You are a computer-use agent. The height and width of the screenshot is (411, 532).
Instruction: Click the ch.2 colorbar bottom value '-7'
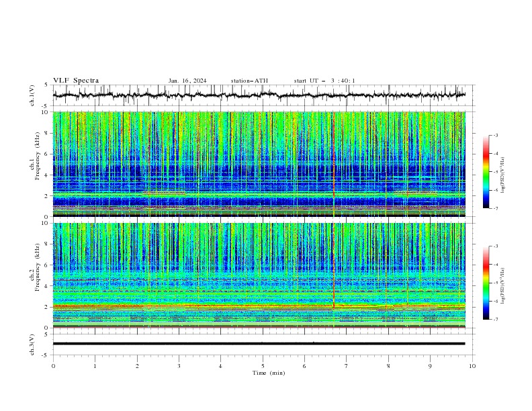pos(496,320)
